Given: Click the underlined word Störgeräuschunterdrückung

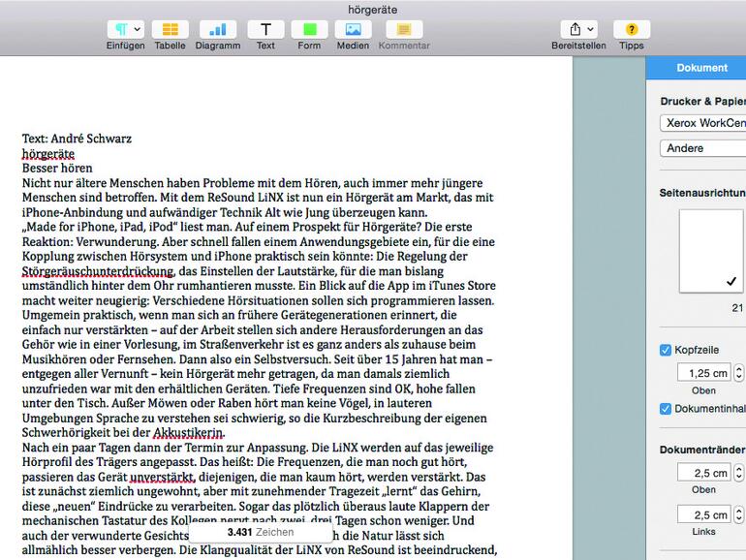Looking at the screenshot, I should [98, 271].
